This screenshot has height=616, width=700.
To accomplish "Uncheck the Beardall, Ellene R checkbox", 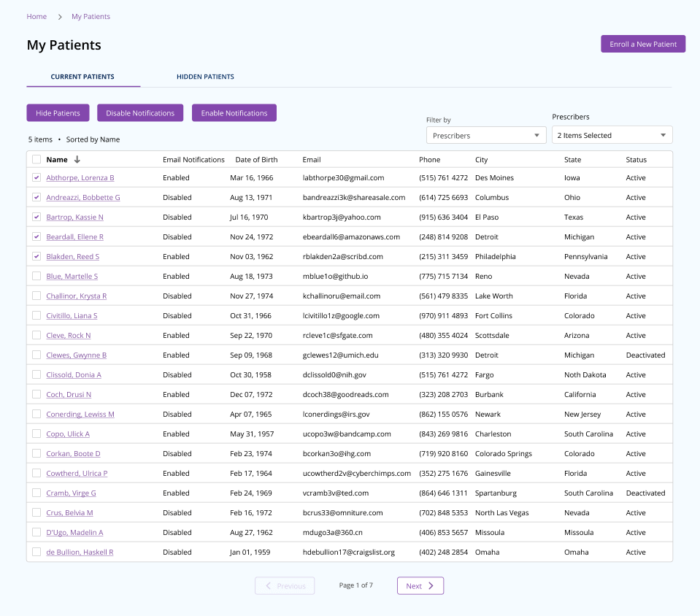I will (x=36, y=236).
